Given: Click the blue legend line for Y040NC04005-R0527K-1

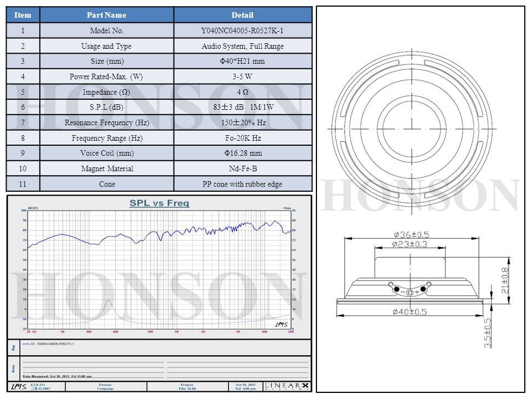Looking at the screenshot, I should (27, 344).
